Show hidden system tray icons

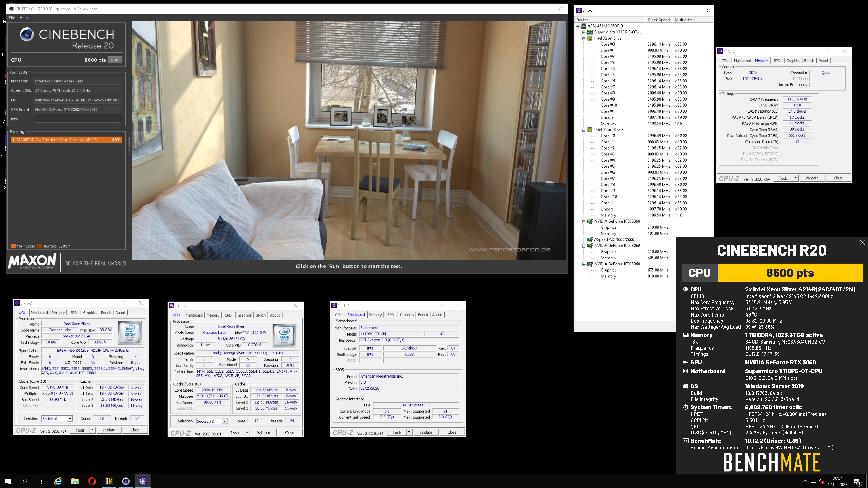[x=805, y=481]
